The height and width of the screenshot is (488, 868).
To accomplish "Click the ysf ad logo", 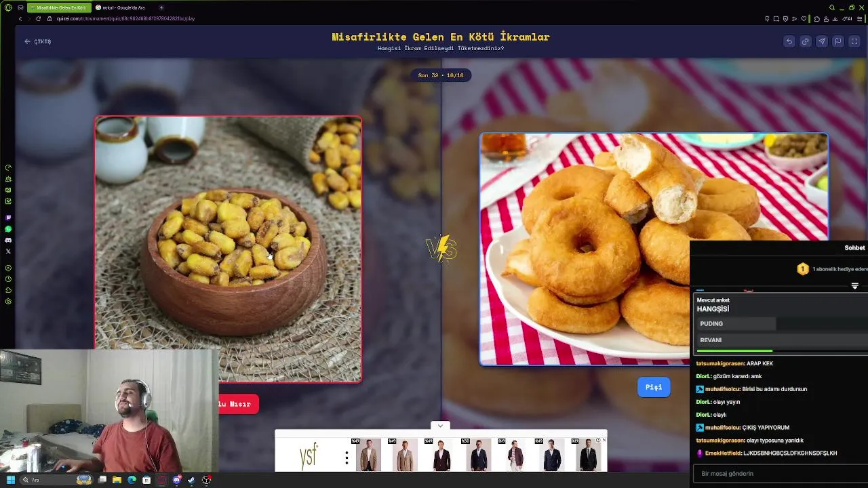I will pos(309,457).
